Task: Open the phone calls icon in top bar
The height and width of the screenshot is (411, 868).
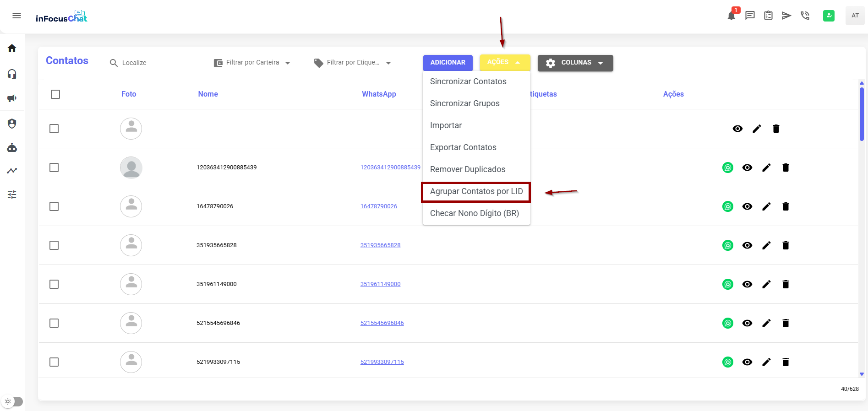Action: point(805,16)
